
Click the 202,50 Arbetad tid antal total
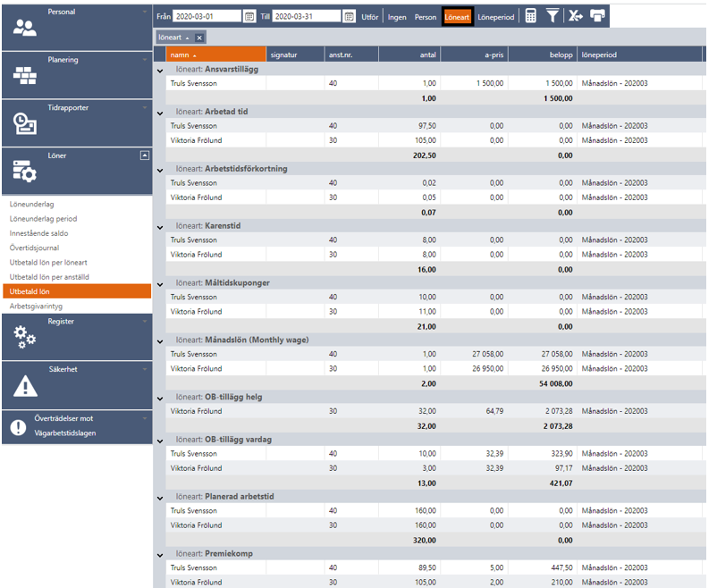[425, 155]
